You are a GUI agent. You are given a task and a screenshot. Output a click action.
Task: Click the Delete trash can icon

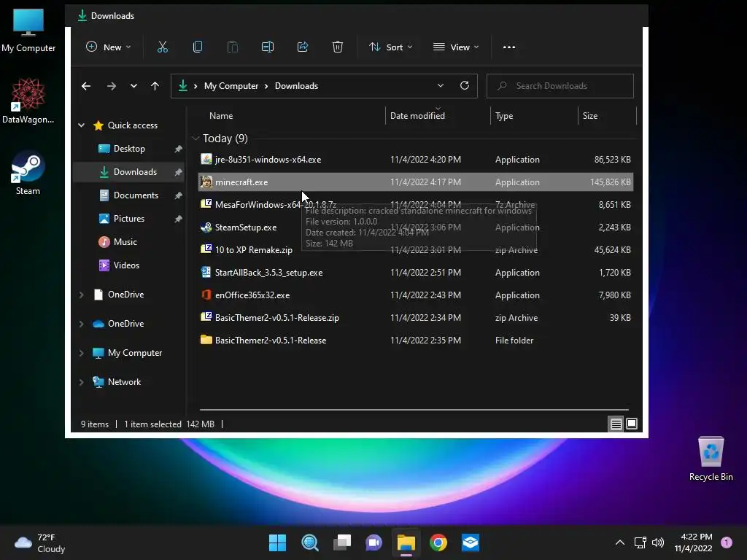[337, 47]
